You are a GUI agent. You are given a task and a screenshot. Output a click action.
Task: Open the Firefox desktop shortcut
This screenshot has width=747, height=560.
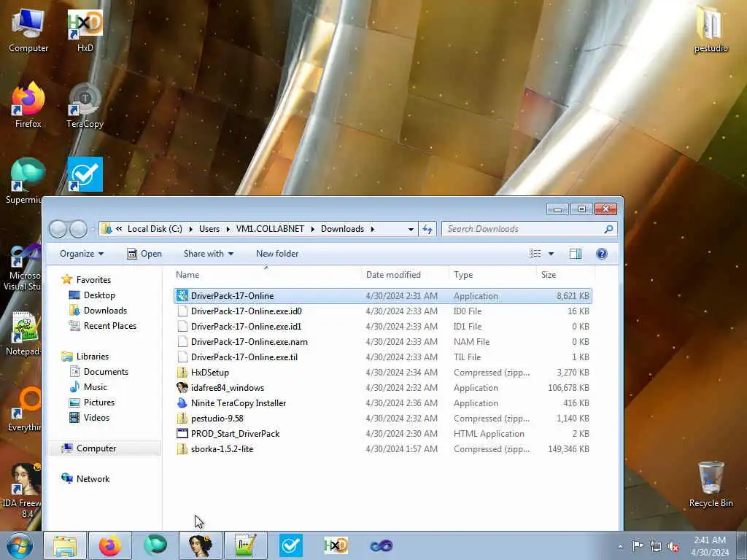(x=28, y=106)
